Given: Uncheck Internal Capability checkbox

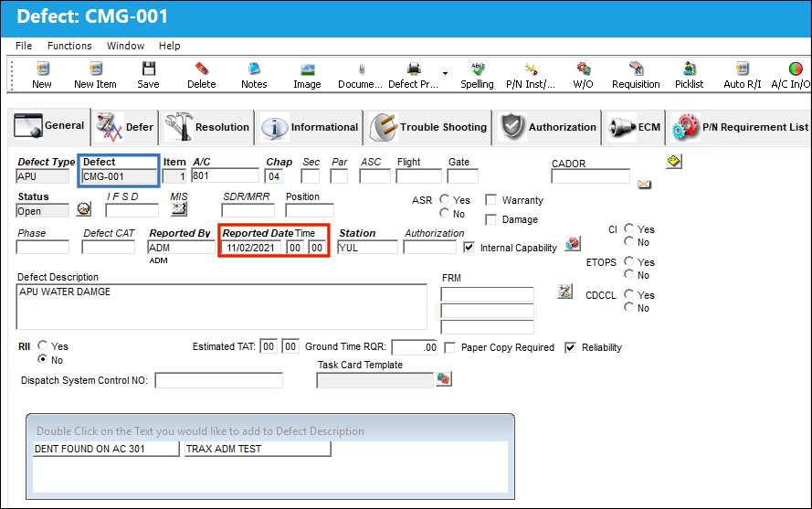Looking at the screenshot, I should coord(469,248).
